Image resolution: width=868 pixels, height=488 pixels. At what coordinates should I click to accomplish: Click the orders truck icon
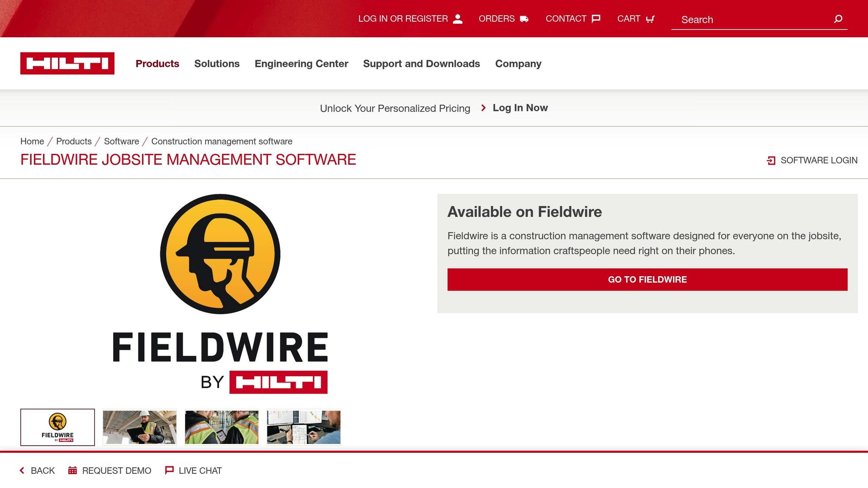tap(524, 19)
